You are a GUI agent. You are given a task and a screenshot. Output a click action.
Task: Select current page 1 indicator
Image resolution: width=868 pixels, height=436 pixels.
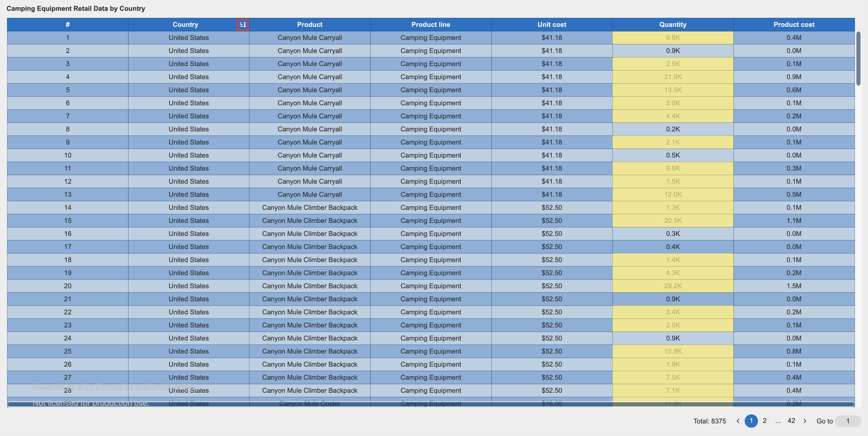pyautogui.click(x=751, y=421)
